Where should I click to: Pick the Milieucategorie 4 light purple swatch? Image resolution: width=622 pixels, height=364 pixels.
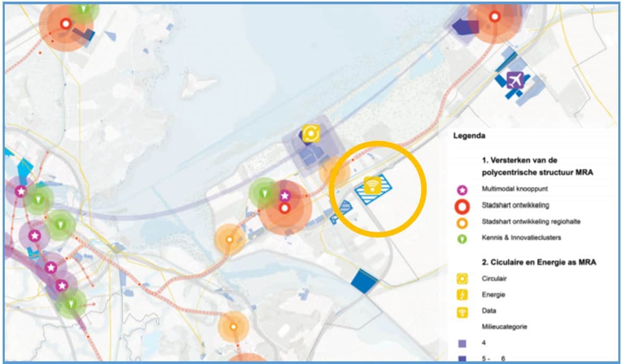coord(462,343)
